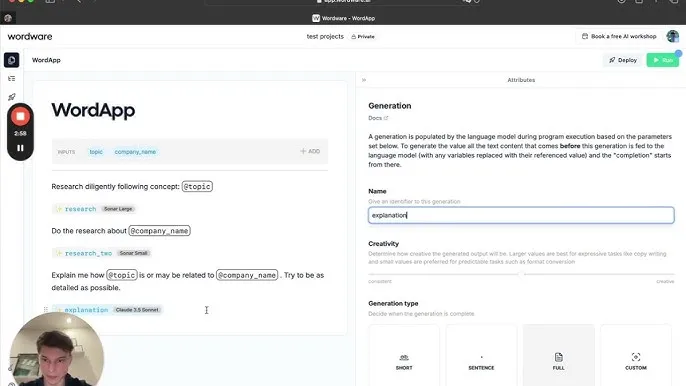Click the wordware logo

30,36
